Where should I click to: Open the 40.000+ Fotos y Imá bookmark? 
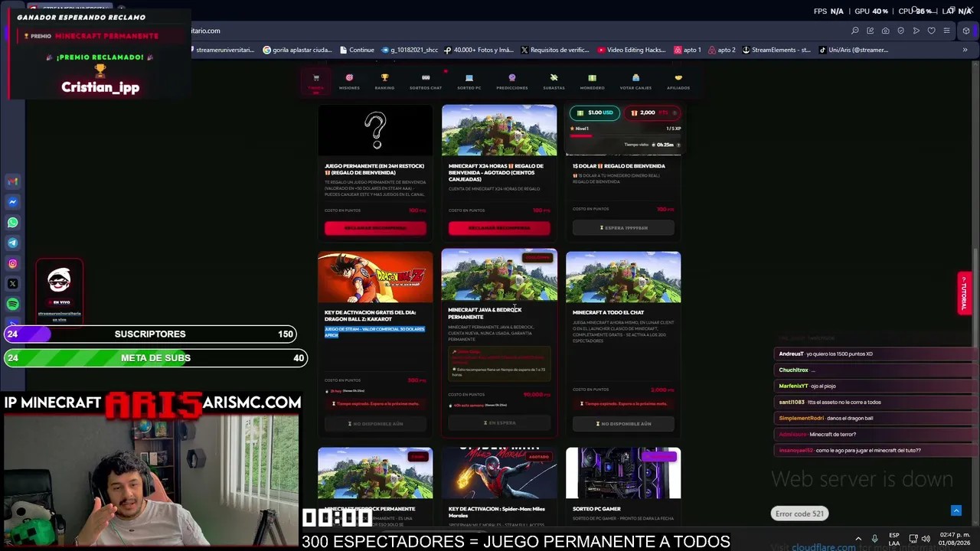(x=479, y=50)
